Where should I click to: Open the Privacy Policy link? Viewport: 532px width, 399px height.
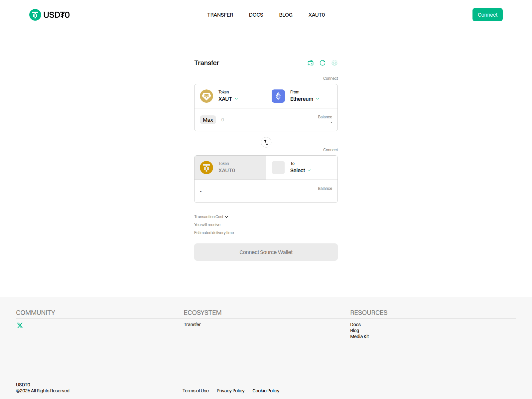(x=230, y=391)
